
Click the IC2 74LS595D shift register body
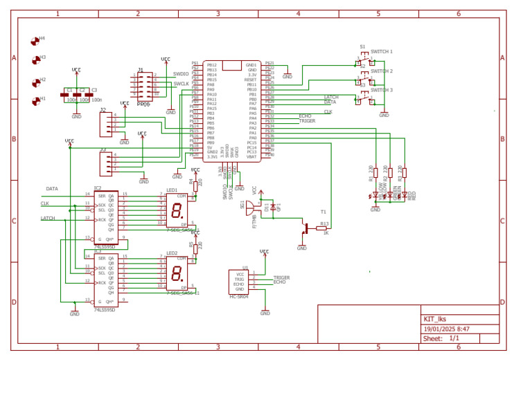[106, 217]
